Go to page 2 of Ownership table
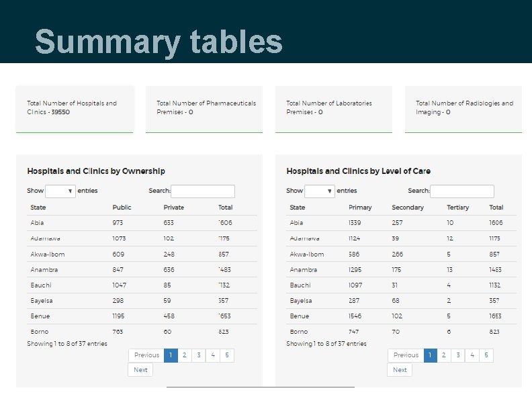 [x=184, y=355]
